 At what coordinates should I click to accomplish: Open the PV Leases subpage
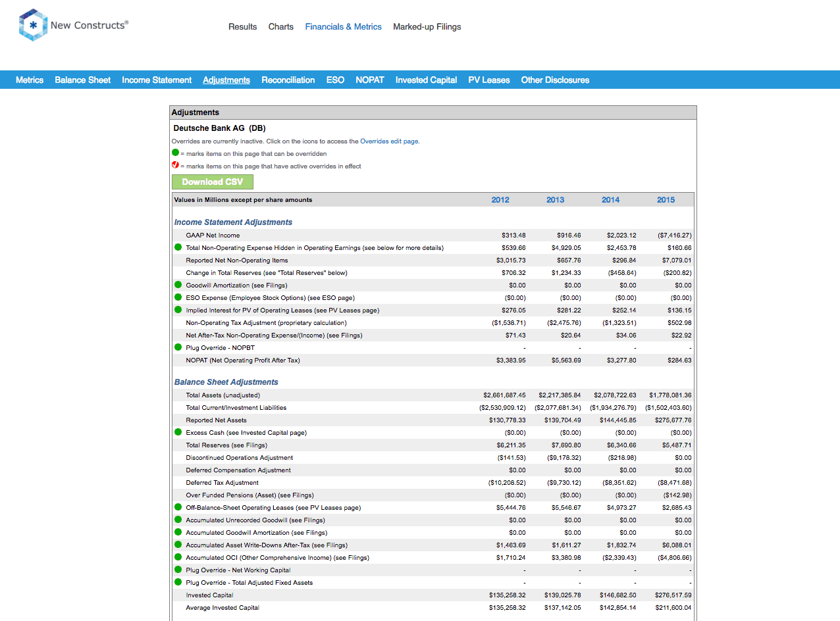(489, 80)
